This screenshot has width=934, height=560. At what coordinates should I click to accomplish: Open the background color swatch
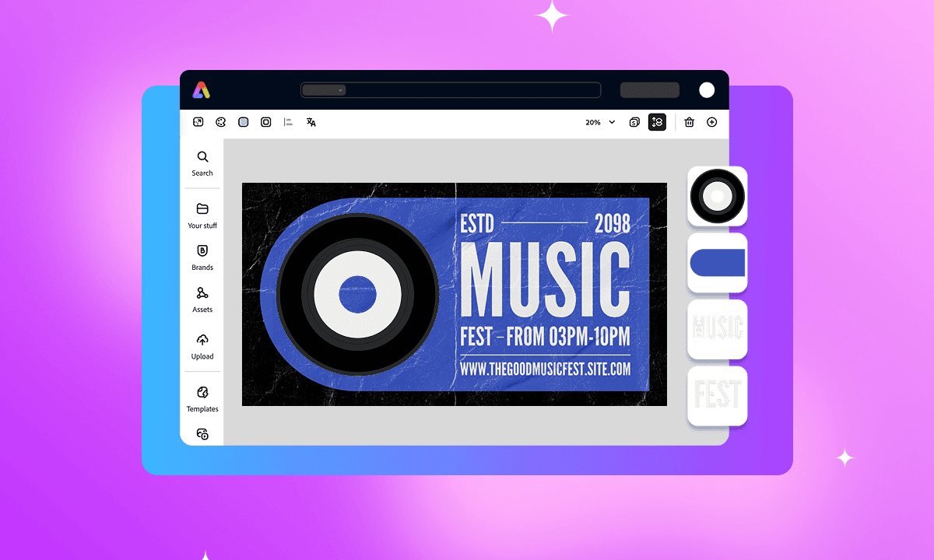click(244, 122)
